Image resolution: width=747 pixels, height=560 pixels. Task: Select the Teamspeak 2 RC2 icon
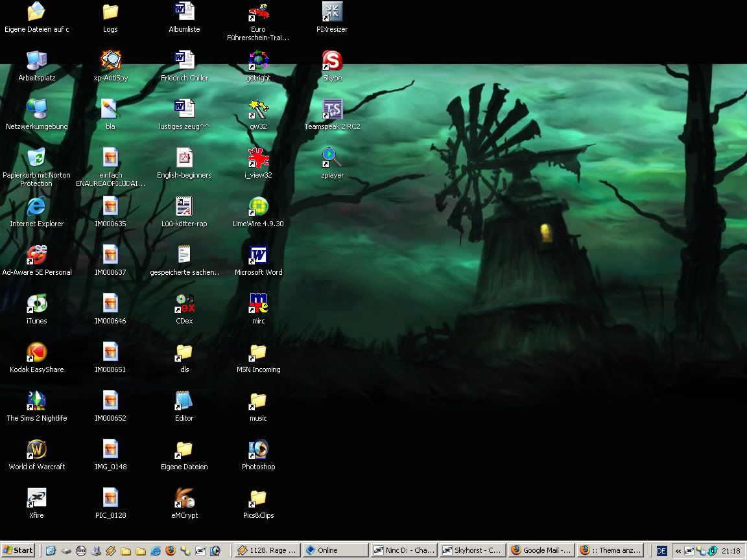[x=332, y=110]
